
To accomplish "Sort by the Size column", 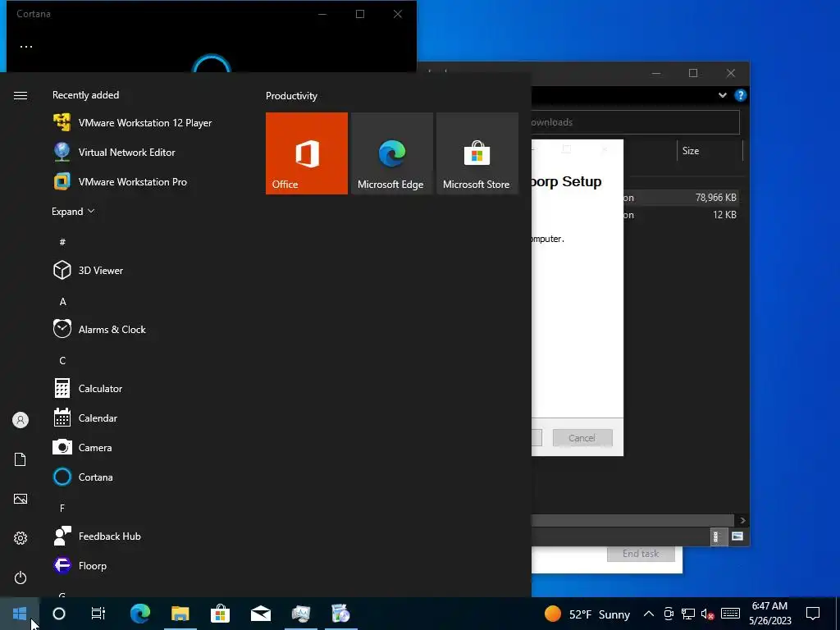I will pyautogui.click(x=710, y=151).
